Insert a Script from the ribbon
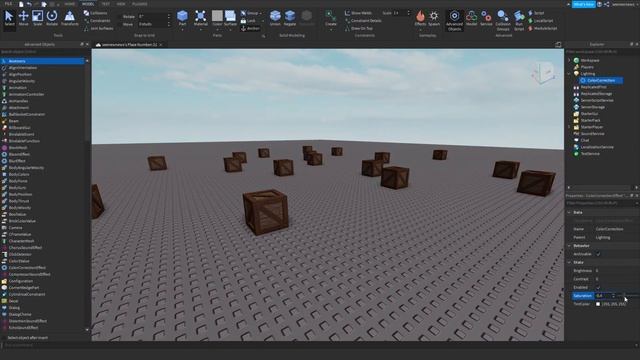Image resolution: width=640 pixels, height=360 pixels. [536, 13]
